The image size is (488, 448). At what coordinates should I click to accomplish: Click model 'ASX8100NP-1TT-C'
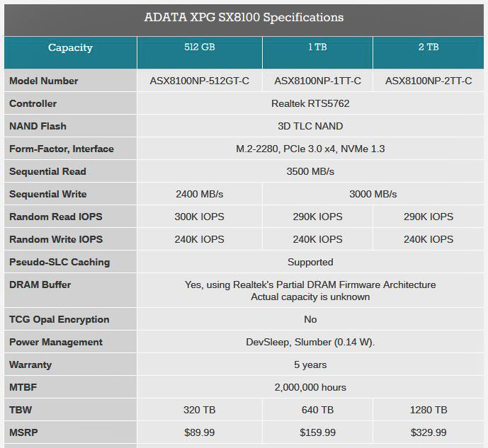[317, 81]
